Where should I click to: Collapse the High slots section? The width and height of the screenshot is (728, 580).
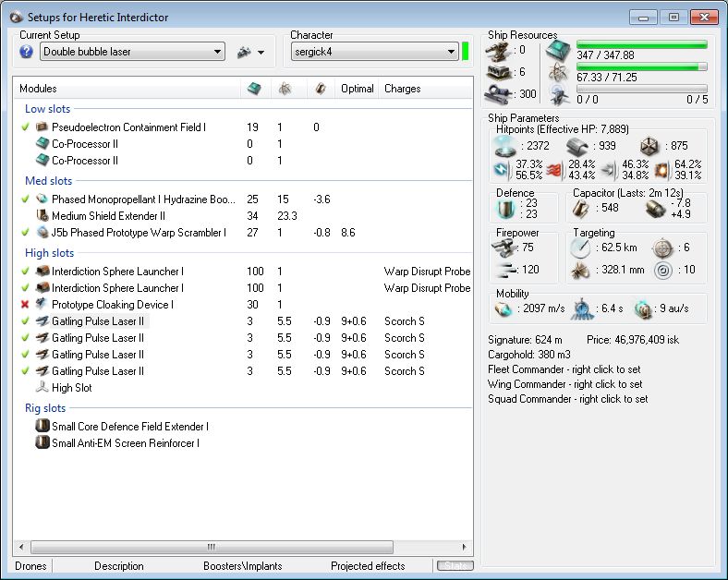(x=49, y=253)
